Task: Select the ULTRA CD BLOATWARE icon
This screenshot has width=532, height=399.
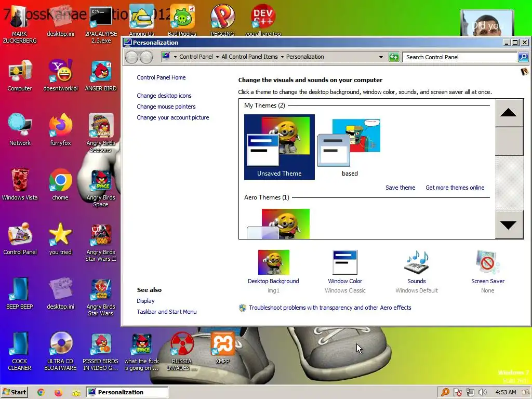Action: tap(60, 351)
